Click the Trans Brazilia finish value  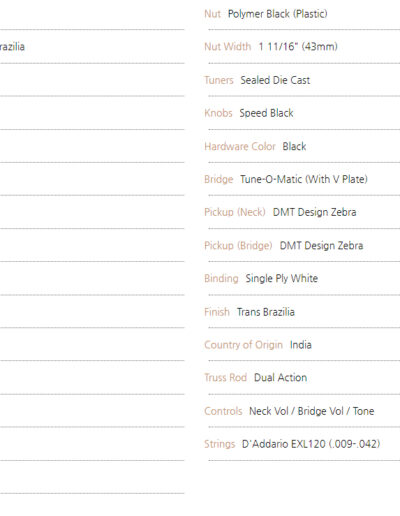click(x=266, y=312)
